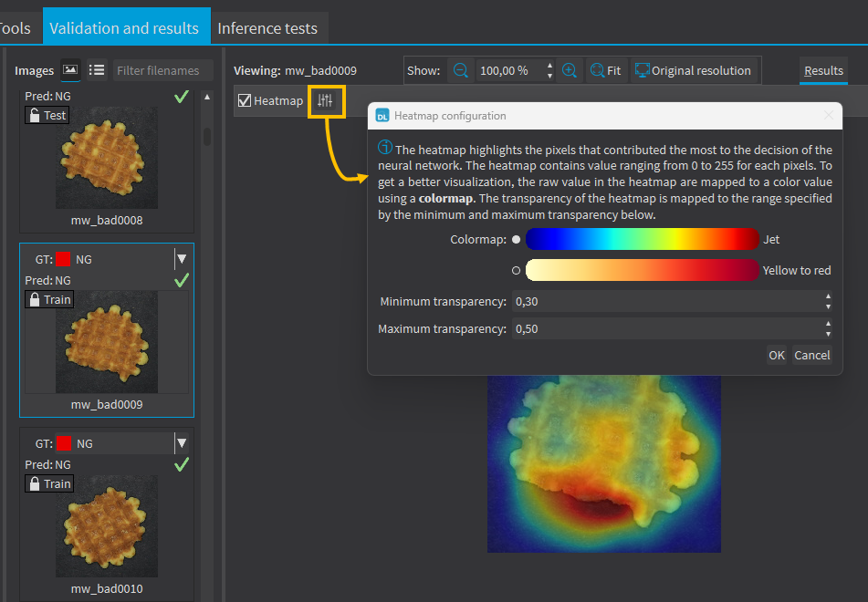Click the Filter filenames input field
This screenshot has height=602, width=868.
click(x=162, y=70)
